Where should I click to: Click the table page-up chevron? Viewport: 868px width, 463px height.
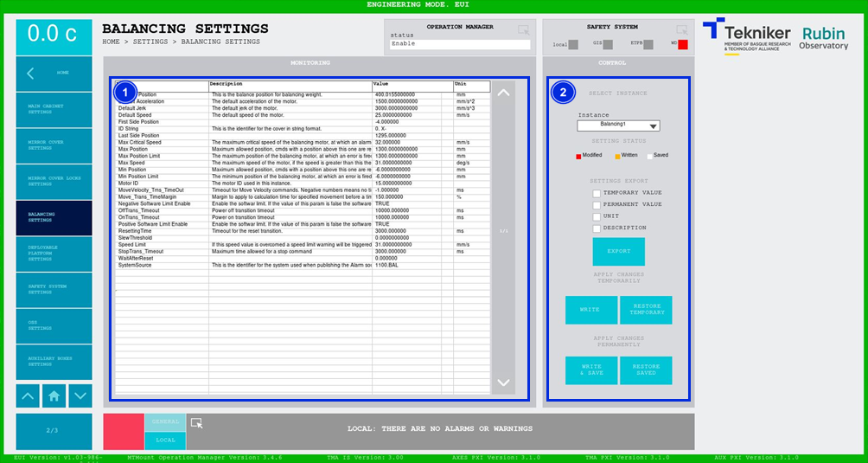point(503,93)
